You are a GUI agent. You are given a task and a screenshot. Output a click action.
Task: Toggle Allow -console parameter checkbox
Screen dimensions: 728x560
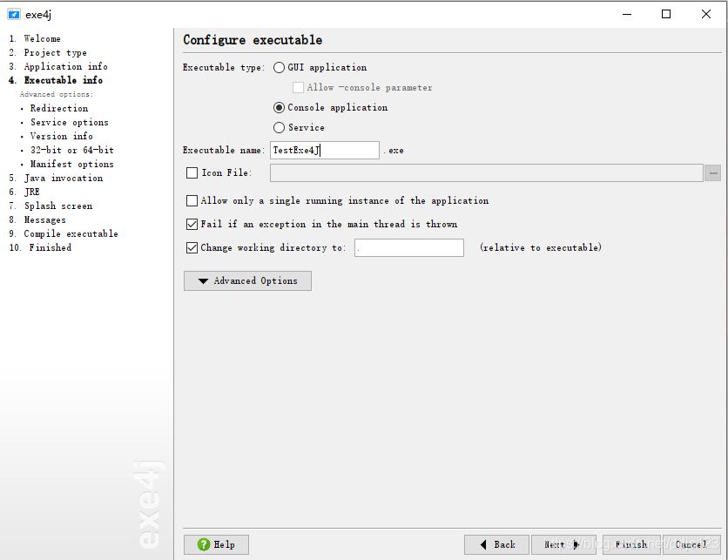pyautogui.click(x=298, y=88)
